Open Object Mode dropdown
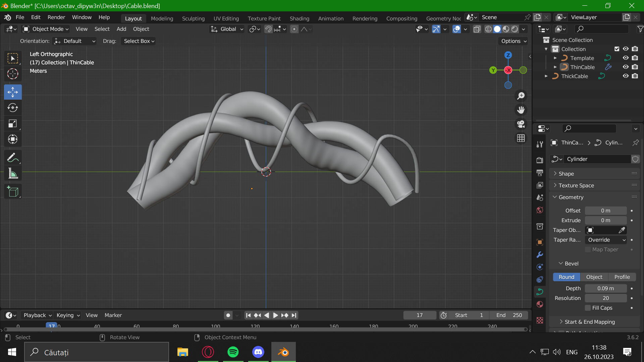The width and height of the screenshot is (644, 362). pos(45,29)
